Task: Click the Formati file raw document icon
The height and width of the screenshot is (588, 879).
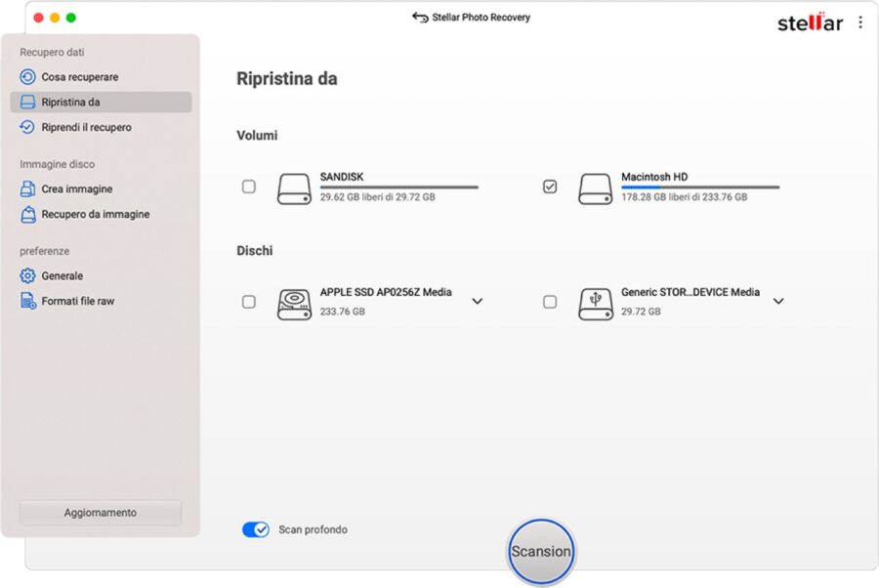Action: pyautogui.click(x=28, y=301)
